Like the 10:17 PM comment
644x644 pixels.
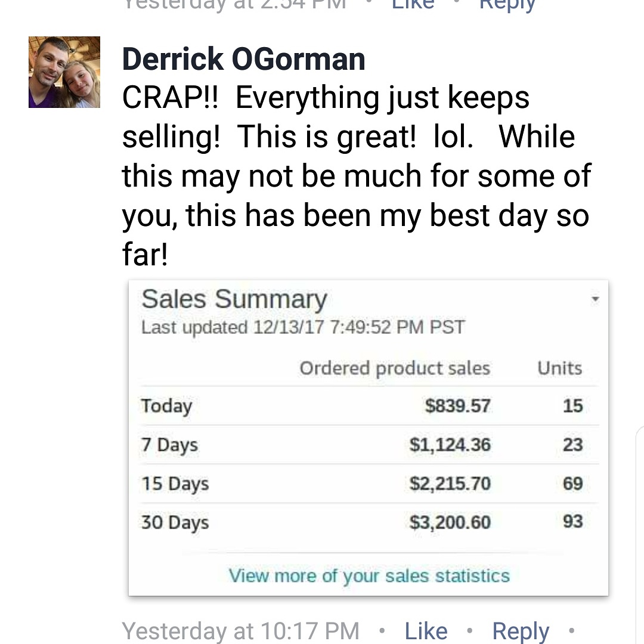tap(426, 630)
